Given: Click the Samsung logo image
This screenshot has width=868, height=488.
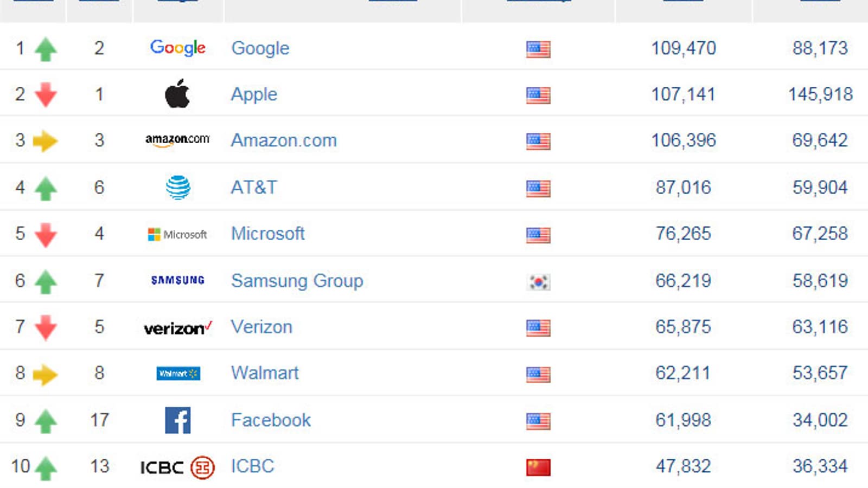Looking at the screenshot, I should (x=177, y=280).
